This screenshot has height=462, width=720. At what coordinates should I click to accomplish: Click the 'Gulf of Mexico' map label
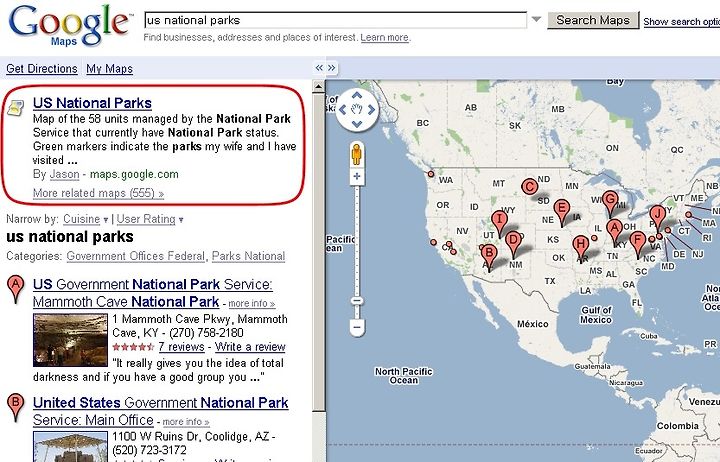point(596,315)
